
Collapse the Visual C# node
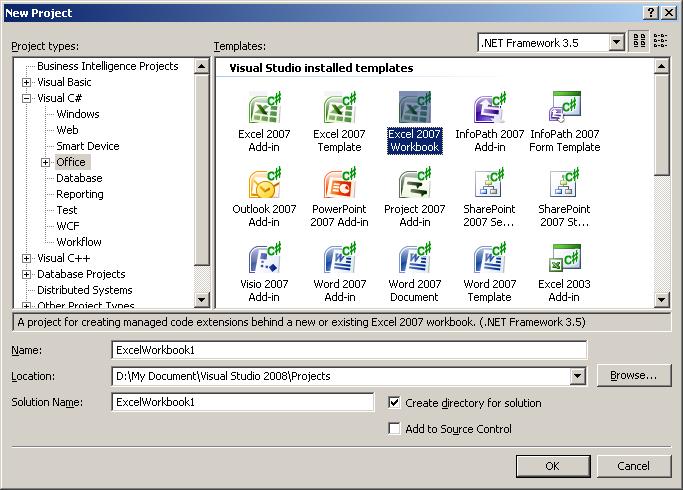pyautogui.click(x=27, y=98)
